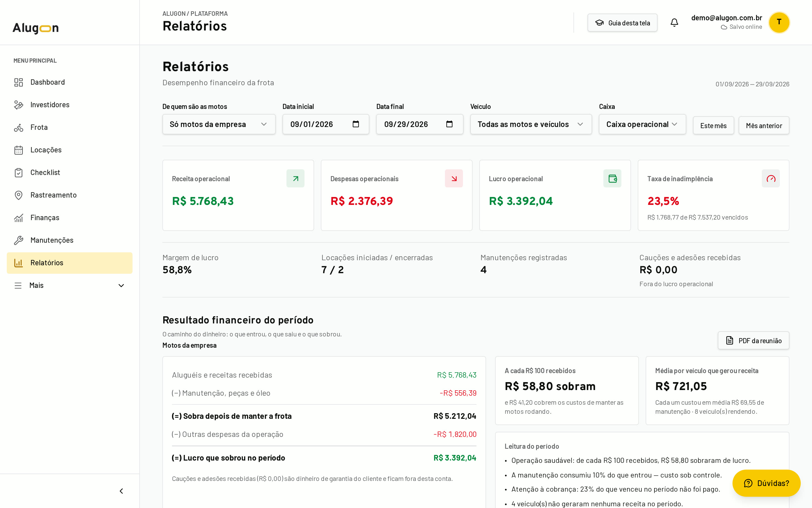Open calendar picker for Data inicial
Viewport: 812px width, 508px height.
click(356, 124)
